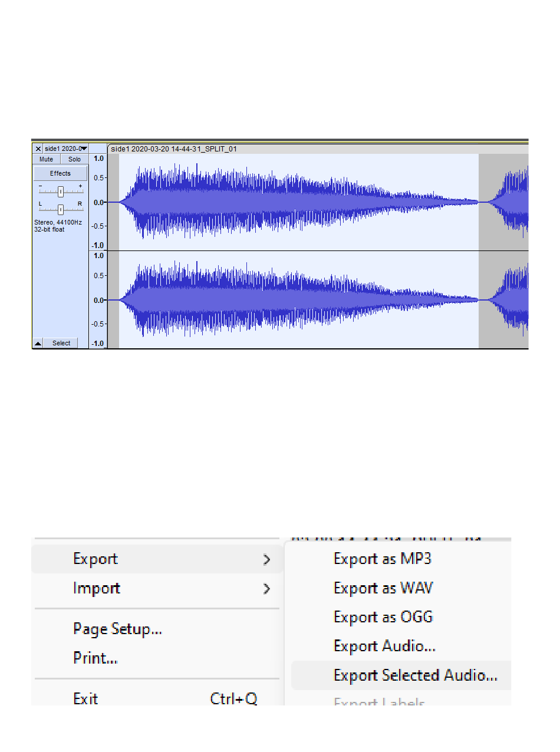The image size is (560, 752).
Task: Solo the side1 audio track
Action: (x=74, y=160)
